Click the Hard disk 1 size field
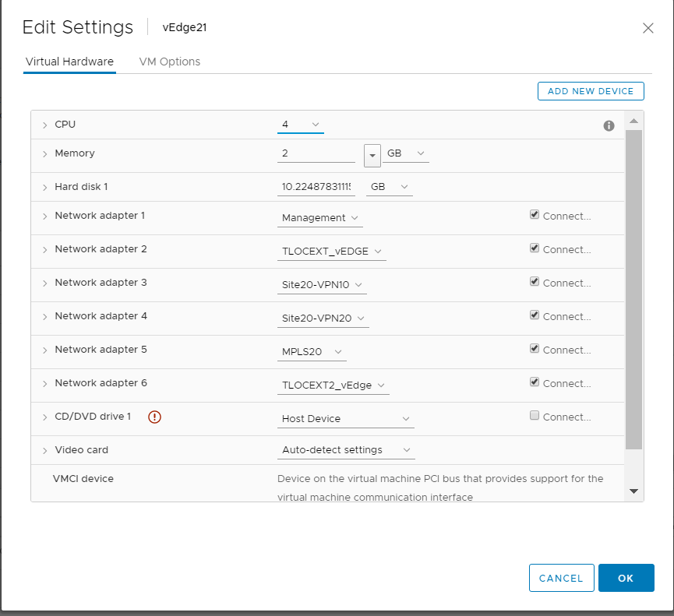The image size is (674, 616). click(316, 187)
